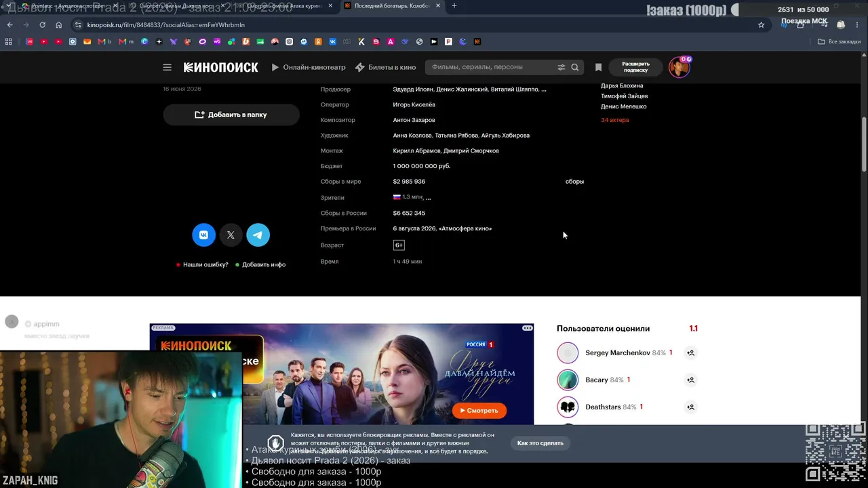Open the search filter settings icon
This screenshot has width=868, height=488.
click(561, 67)
